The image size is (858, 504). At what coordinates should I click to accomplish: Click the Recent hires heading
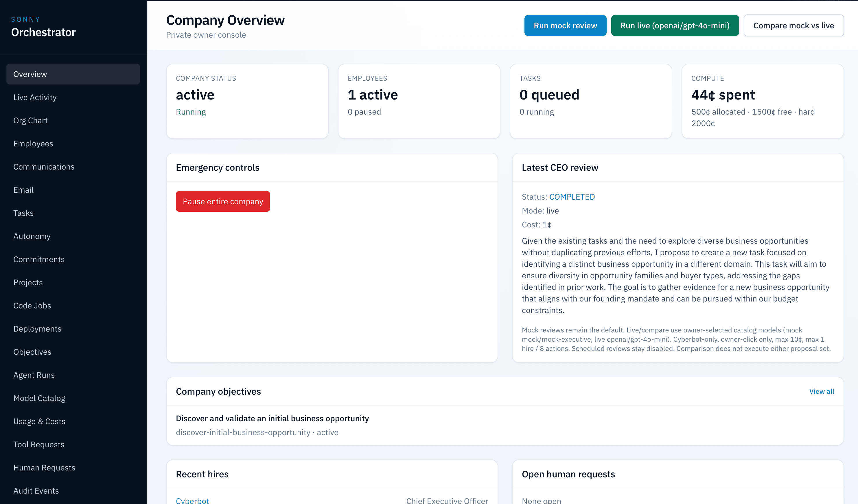pyautogui.click(x=202, y=474)
